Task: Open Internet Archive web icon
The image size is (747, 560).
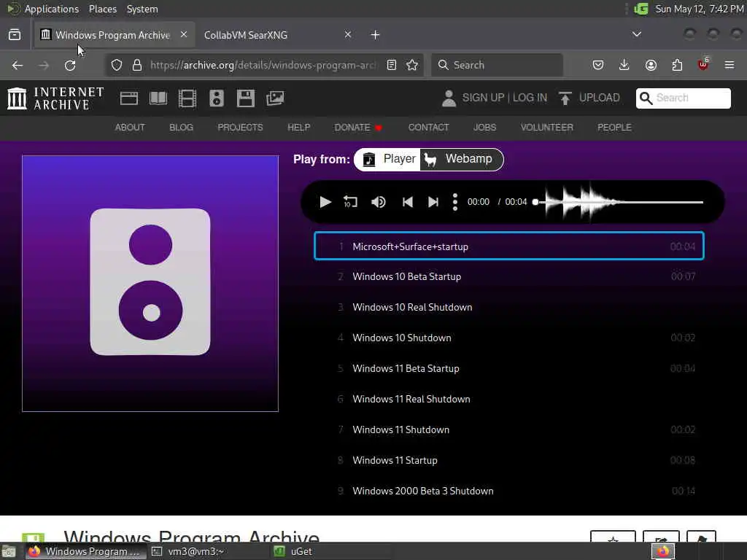Action: (x=129, y=98)
